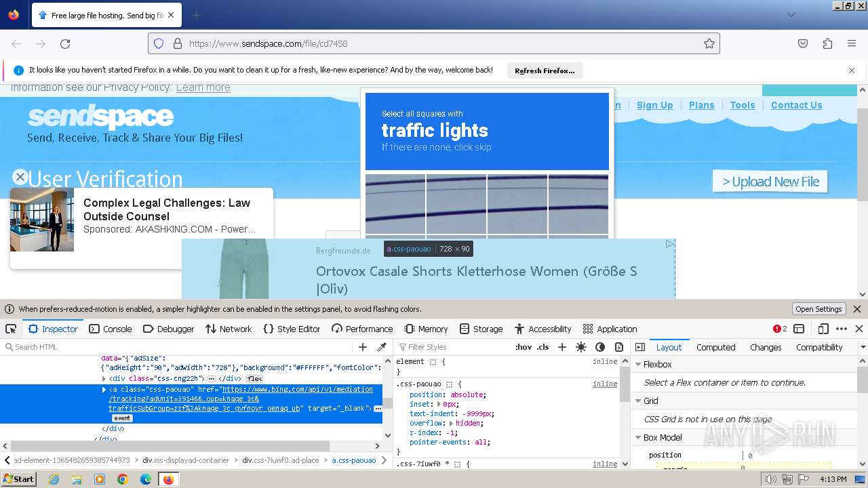Image resolution: width=868 pixels, height=488 pixels.
Task: Toggle dark color scheme simulation
Action: click(x=600, y=347)
